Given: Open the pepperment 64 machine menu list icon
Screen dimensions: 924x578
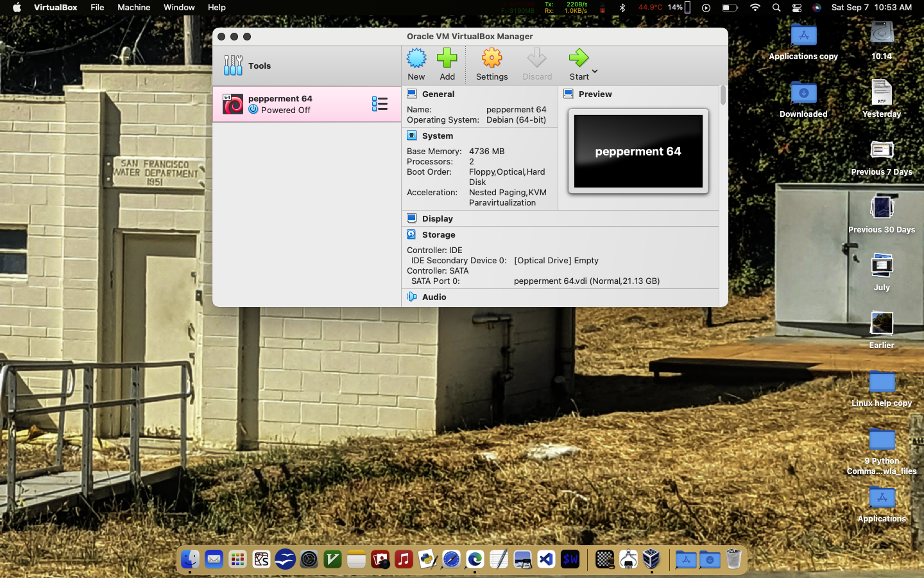Looking at the screenshot, I should click(380, 104).
